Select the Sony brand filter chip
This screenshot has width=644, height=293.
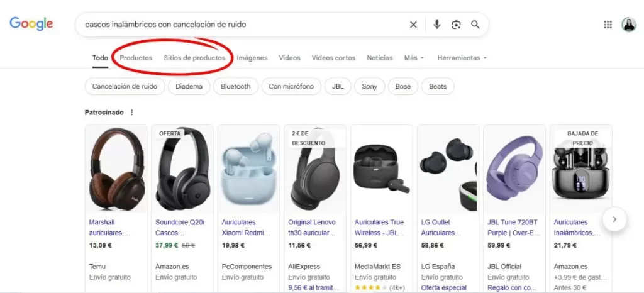tap(369, 86)
